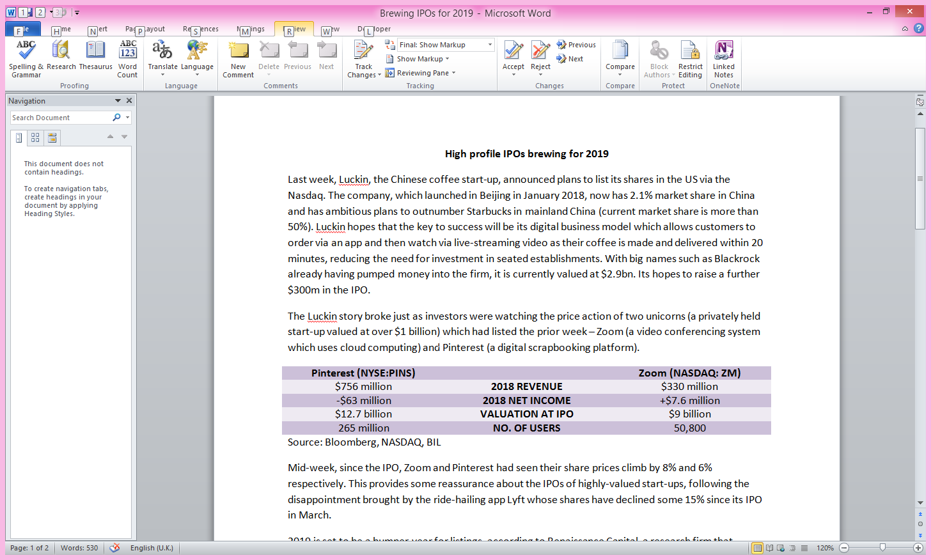The image size is (931, 560).
Task: Expand the Show Markup menu
Action: coord(418,59)
